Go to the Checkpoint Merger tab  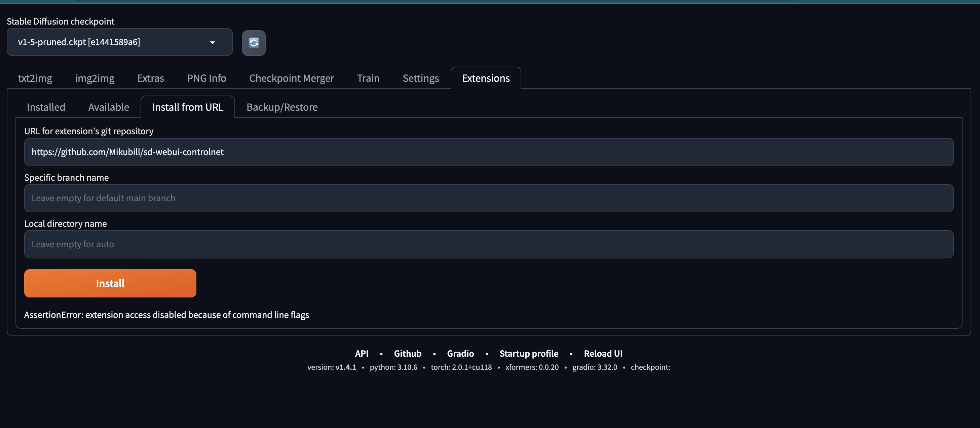coord(292,78)
